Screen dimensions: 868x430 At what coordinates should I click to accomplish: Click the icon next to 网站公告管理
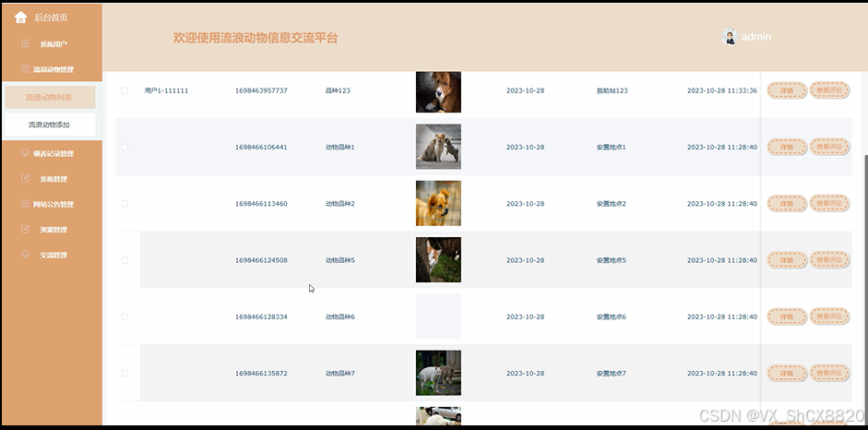[25, 204]
